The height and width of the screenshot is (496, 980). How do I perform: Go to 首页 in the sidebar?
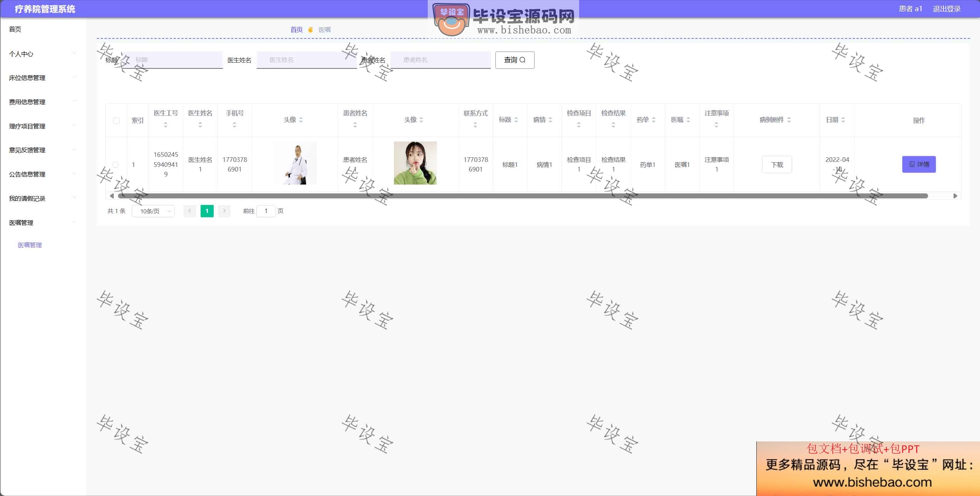[x=15, y=29]
